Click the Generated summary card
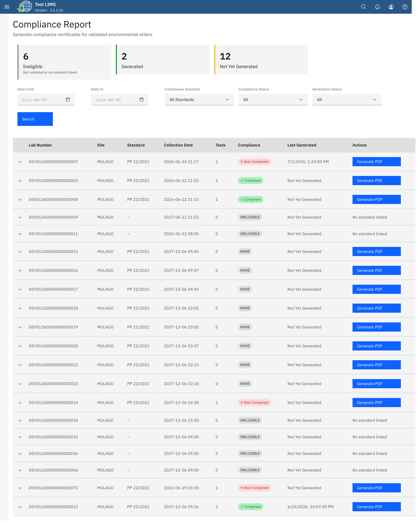Image resolution: width=420 pixels, height=529 pixels. click(x=163, y=59)
